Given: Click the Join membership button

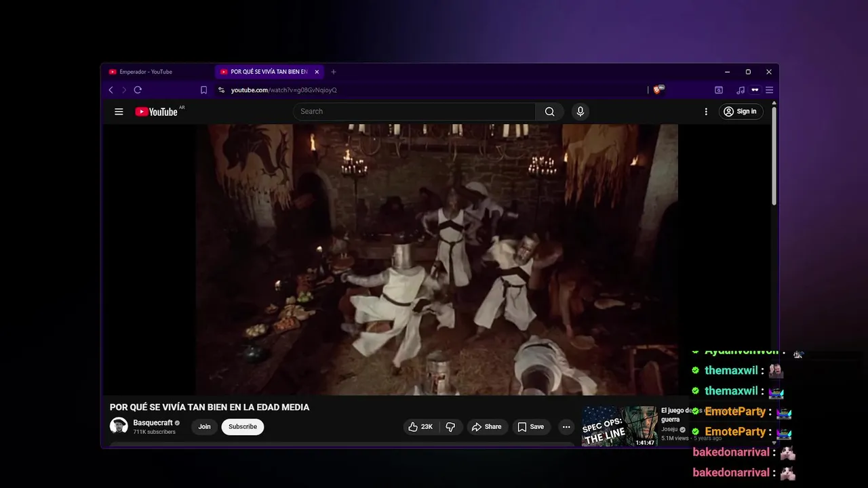Looking at the screenshot, I should click(x=204, y=427).
